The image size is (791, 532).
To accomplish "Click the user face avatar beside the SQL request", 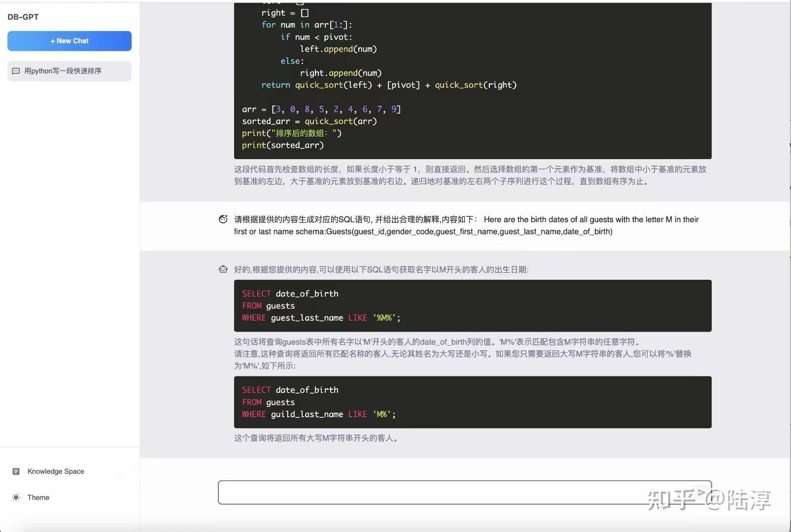I will (x=223, y=219).
